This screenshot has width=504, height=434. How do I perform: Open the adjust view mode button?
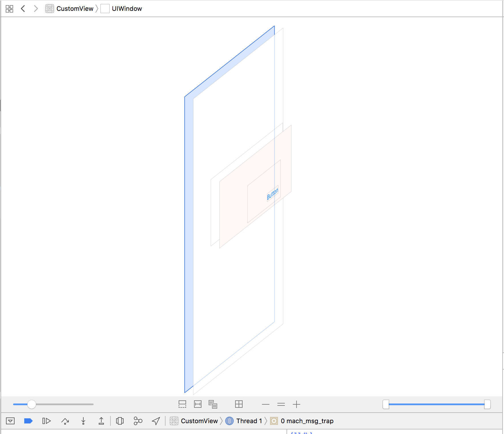tap(213, 404)
